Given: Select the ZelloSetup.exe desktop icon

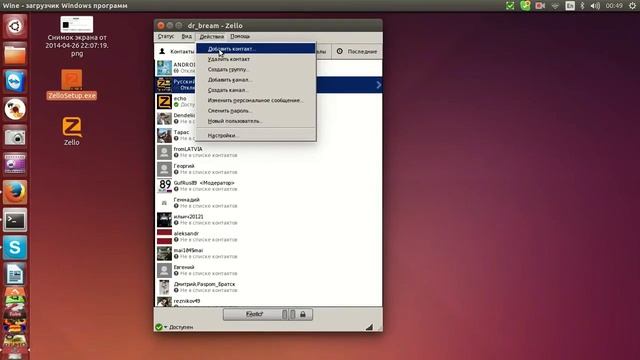Looking at the screenshot, I should (72, 85).
